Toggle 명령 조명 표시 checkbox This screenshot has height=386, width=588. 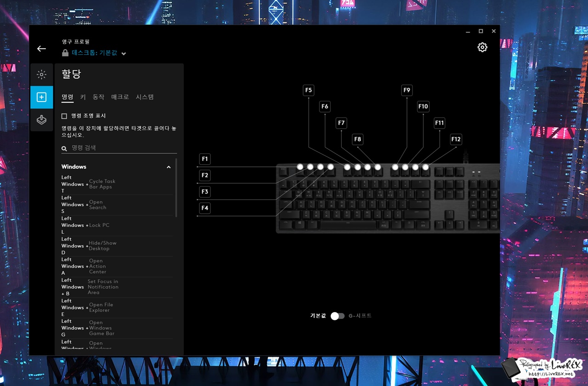64,116
